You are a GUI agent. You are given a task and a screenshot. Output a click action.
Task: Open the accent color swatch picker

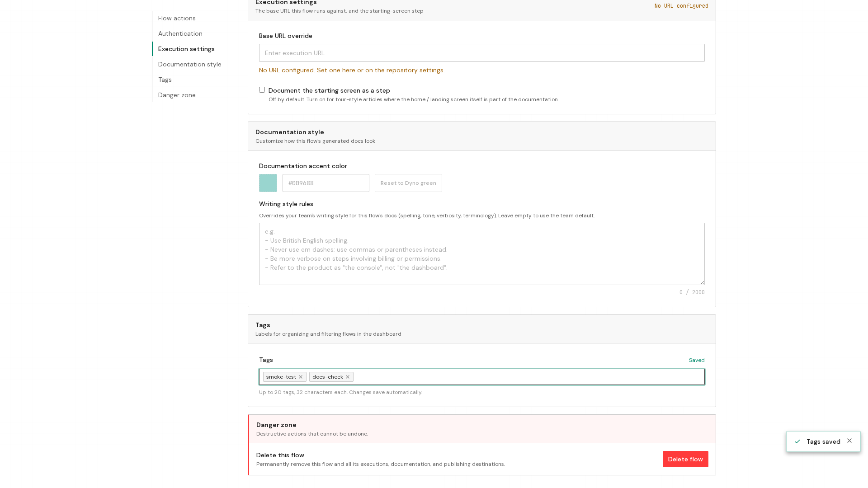click(x=268, y=183)
